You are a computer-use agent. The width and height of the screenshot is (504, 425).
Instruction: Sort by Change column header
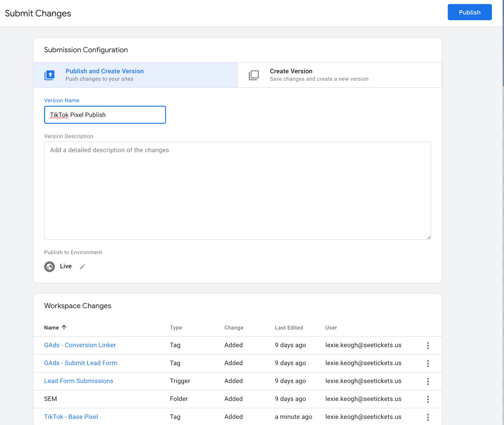coord(234,328)
